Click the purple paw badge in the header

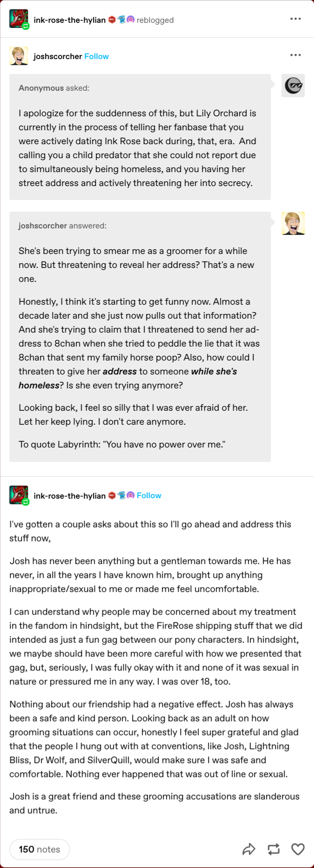130,20
